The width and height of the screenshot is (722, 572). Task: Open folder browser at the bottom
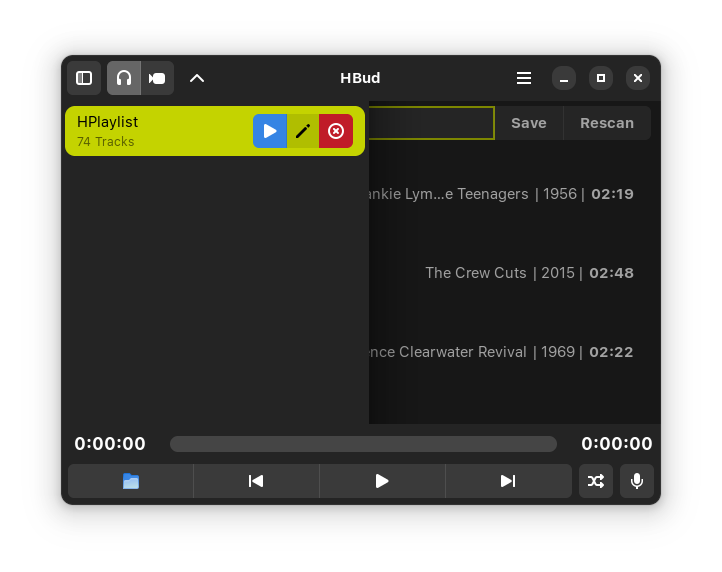131,481
